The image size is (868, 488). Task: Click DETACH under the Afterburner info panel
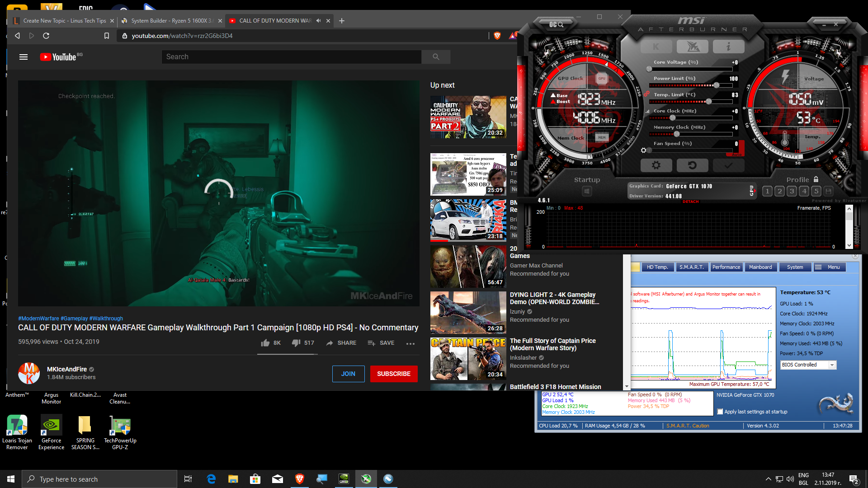tap(691, 202)
